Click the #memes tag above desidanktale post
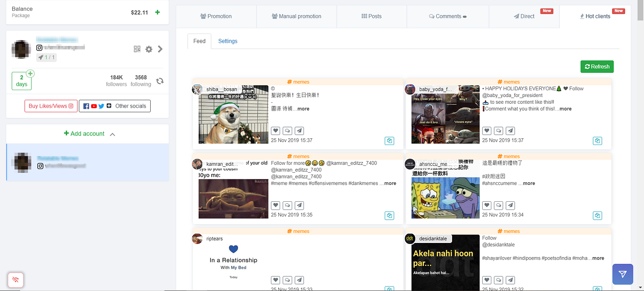Image resolution: width=644 pixels, height=291 pixels. (x=508, y=231)
